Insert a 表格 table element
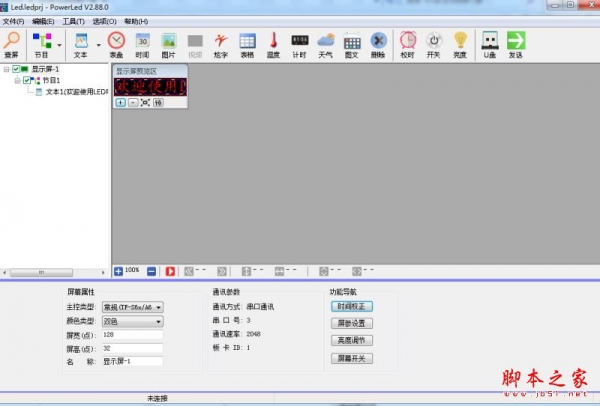600x406 pixels. 247,43
